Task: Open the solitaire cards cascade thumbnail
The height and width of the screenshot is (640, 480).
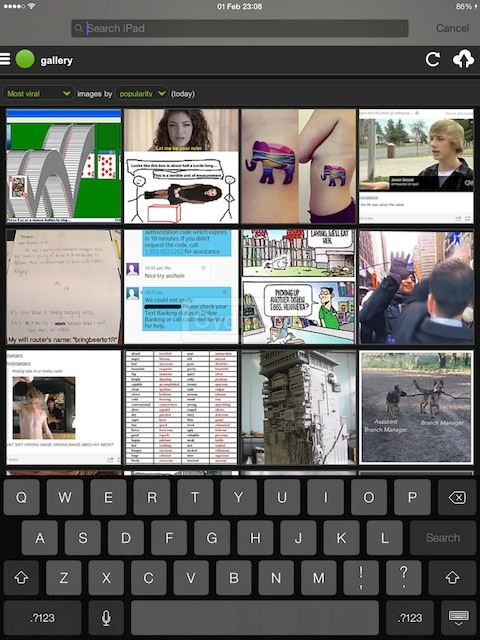Action: [64, 166]
